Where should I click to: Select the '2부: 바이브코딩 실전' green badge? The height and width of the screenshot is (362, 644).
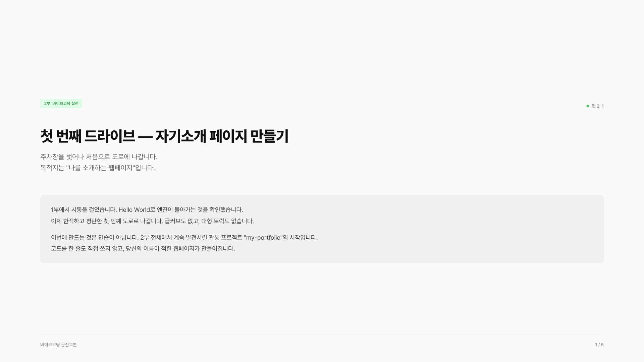point(61,104)
